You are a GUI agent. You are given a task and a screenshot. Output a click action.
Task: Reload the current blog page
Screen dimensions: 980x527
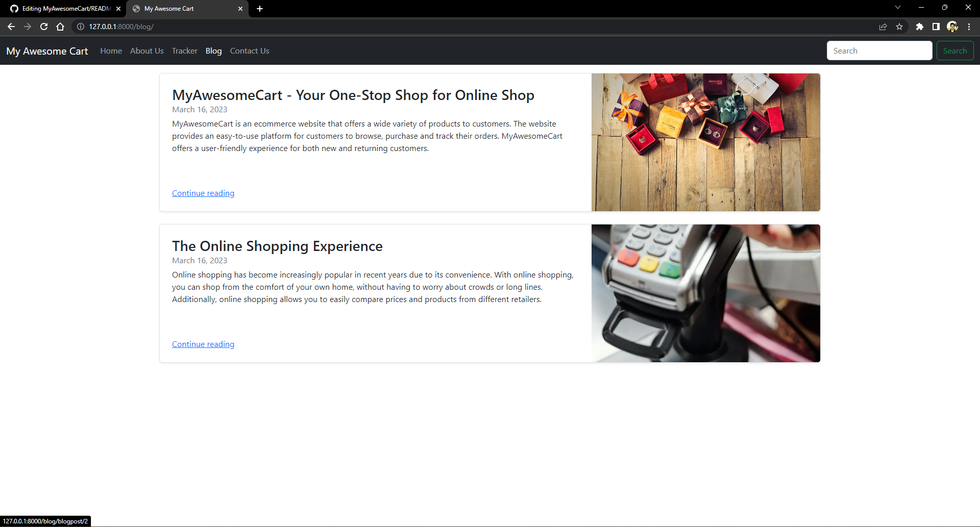tap(44, 26)
